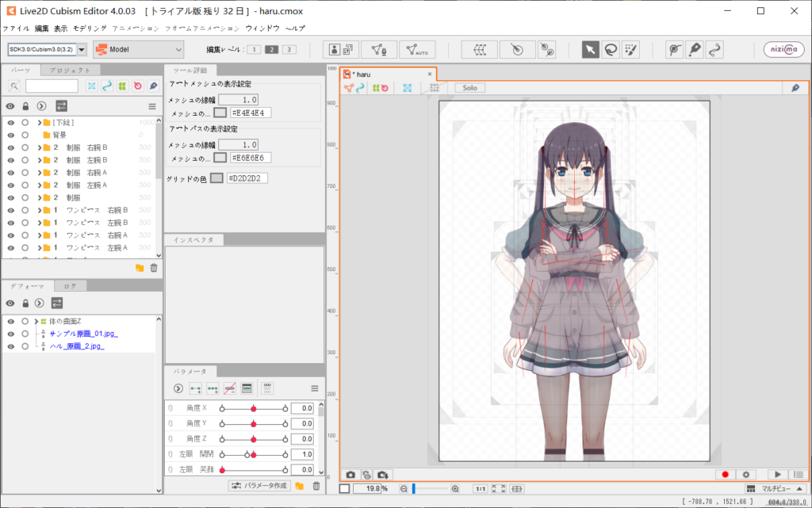Toggle lock circle for ハル_原画_2.jpg_
Screen dimensions: 812x508
coord(25,346)
